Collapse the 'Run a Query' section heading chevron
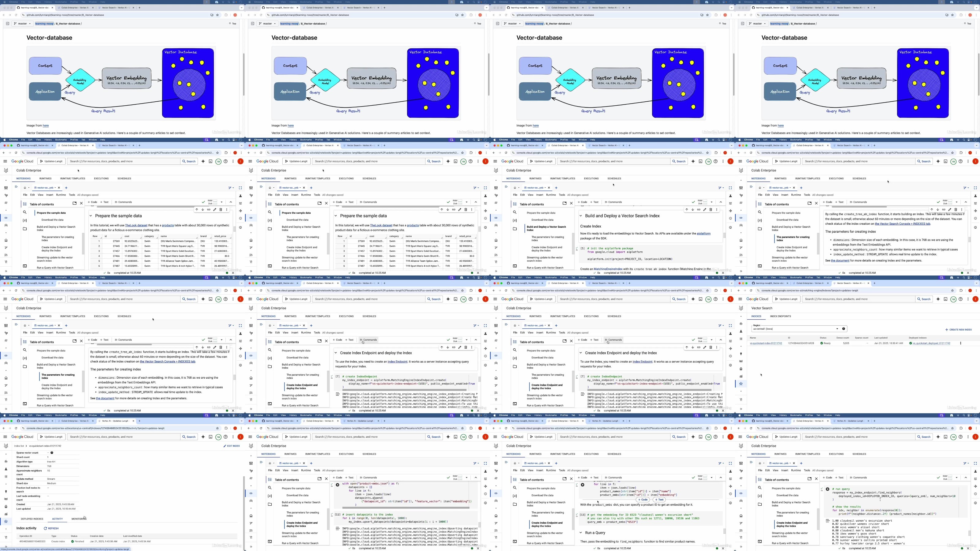 (x=581, y=533)
